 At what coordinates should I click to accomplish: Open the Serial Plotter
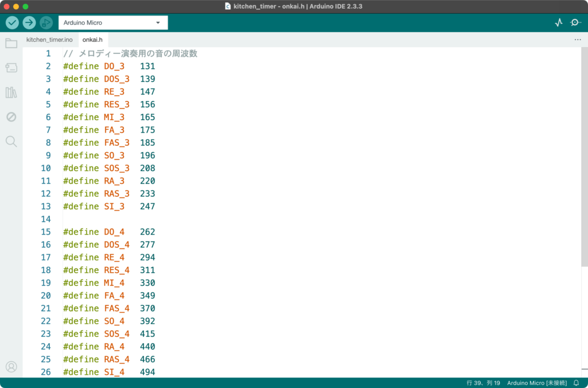pos(559,22)
